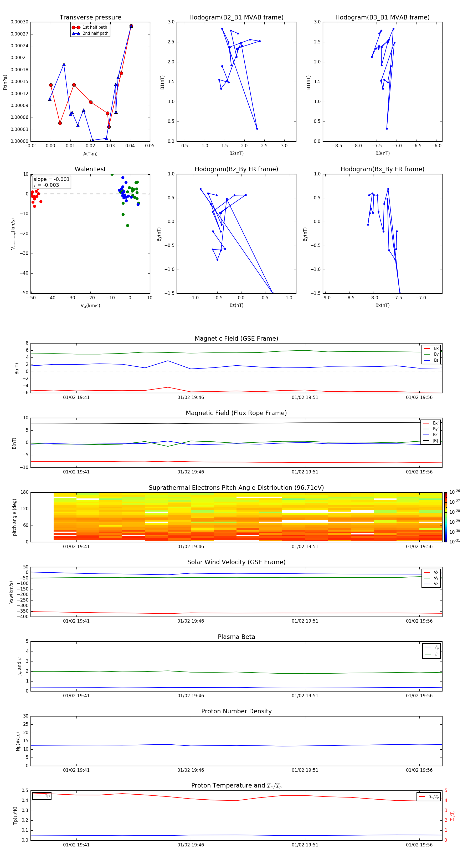This screenshot has height=868, width=473.
Task: Click the By legend entry in GSE magnetic field
Action: point(431,355)
